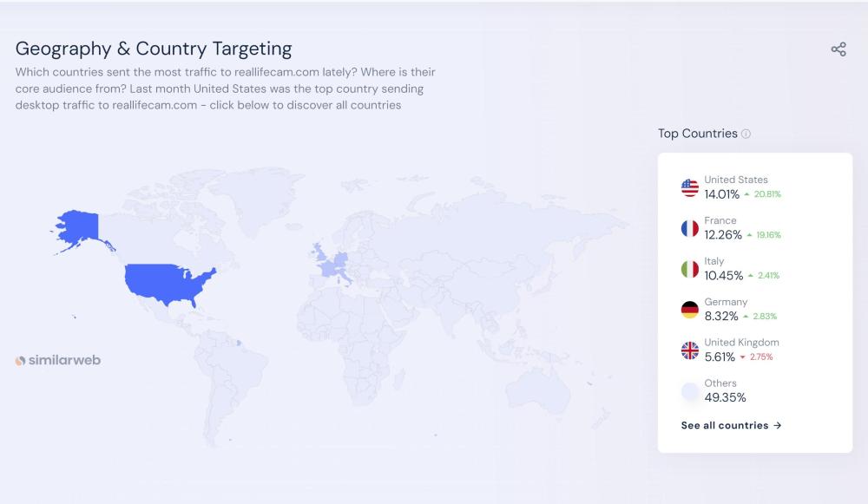Image resolution: width=868 pixels, height=504 pixels.
Task: Click the Geography & Country Targeting heading
Action: pyautogui.click(x=154, y=49)
